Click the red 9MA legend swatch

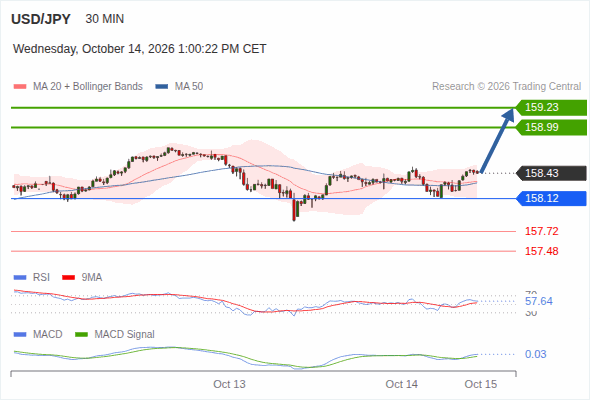click(68, 278)
